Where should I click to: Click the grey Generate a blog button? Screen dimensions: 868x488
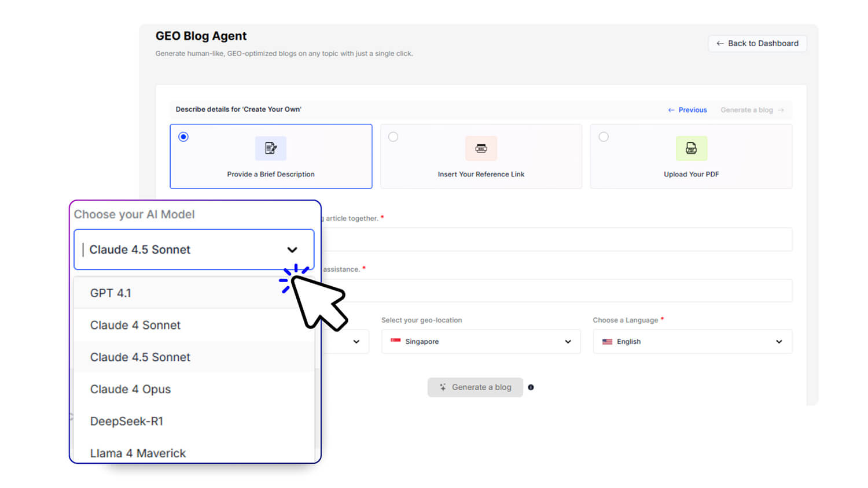click(x=475, y=387)
